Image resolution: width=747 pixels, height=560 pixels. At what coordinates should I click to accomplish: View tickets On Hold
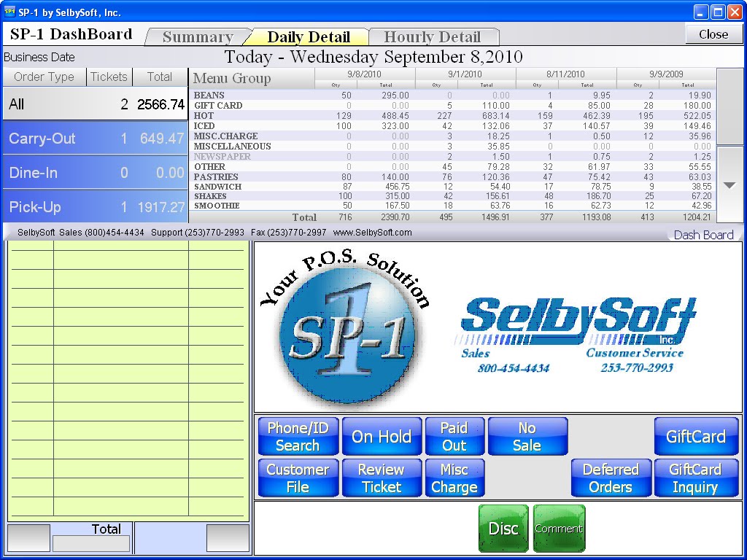click(382, 436)
